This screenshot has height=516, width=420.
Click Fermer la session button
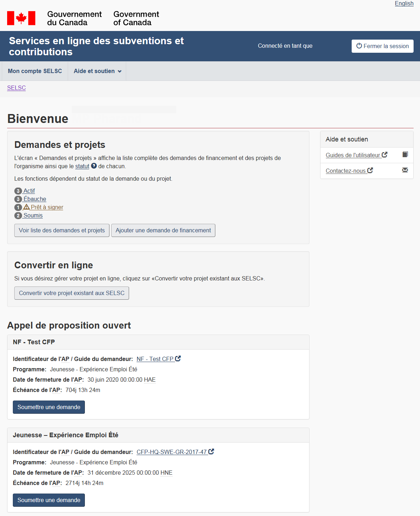[x=382, y=46]
